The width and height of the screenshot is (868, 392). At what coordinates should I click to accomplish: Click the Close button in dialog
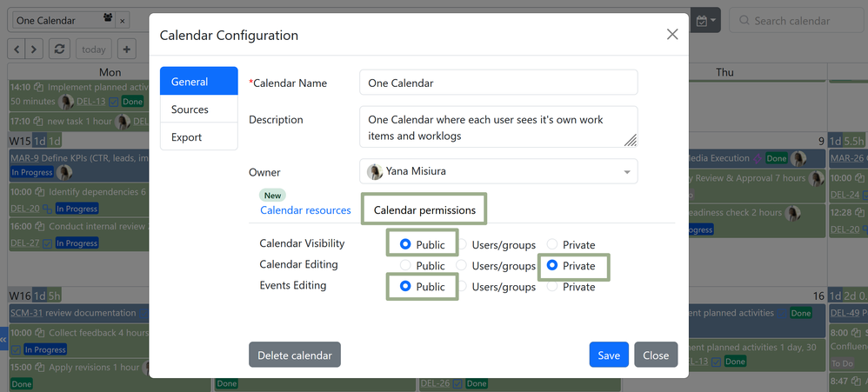pos(656,355)
